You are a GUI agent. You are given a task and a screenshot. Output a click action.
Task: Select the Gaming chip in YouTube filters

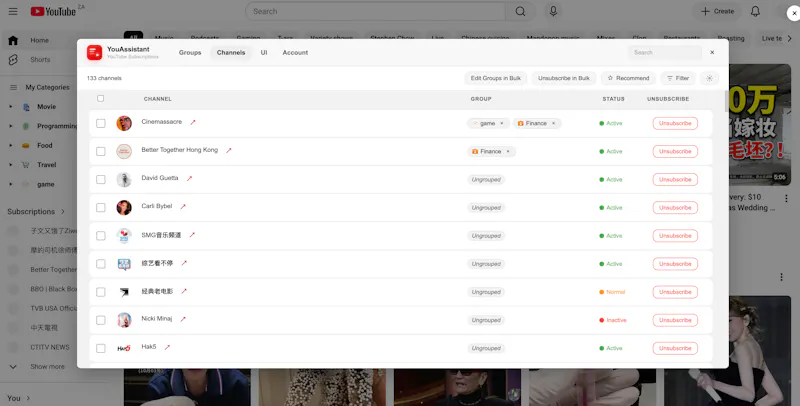click(248, 38)
